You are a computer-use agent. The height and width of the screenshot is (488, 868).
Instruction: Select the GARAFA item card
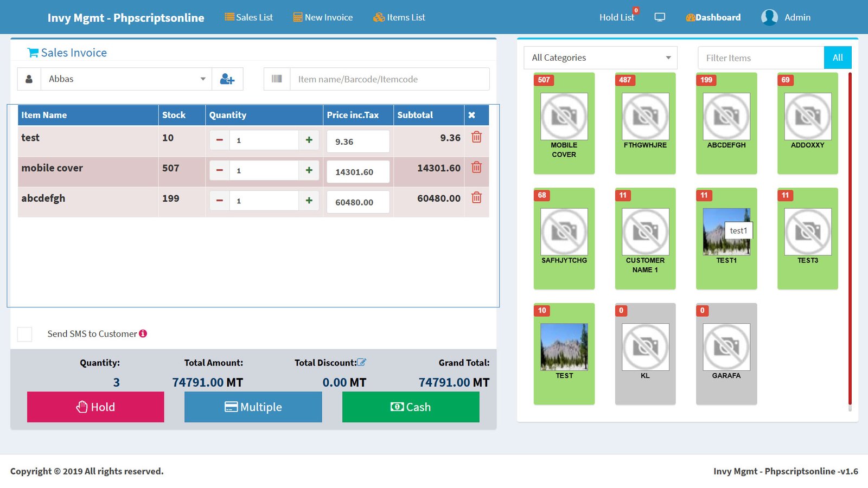pyautogui.click(x=726, y=354)
